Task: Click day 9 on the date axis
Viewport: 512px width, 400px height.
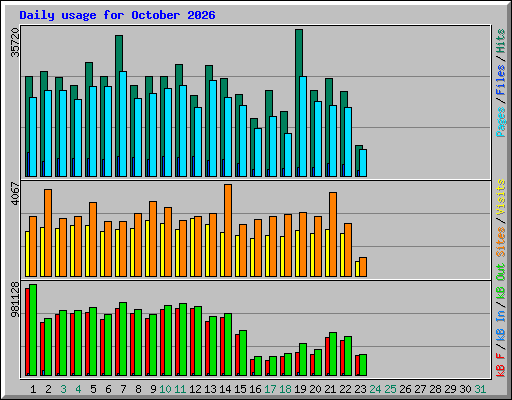Action: 153,389
